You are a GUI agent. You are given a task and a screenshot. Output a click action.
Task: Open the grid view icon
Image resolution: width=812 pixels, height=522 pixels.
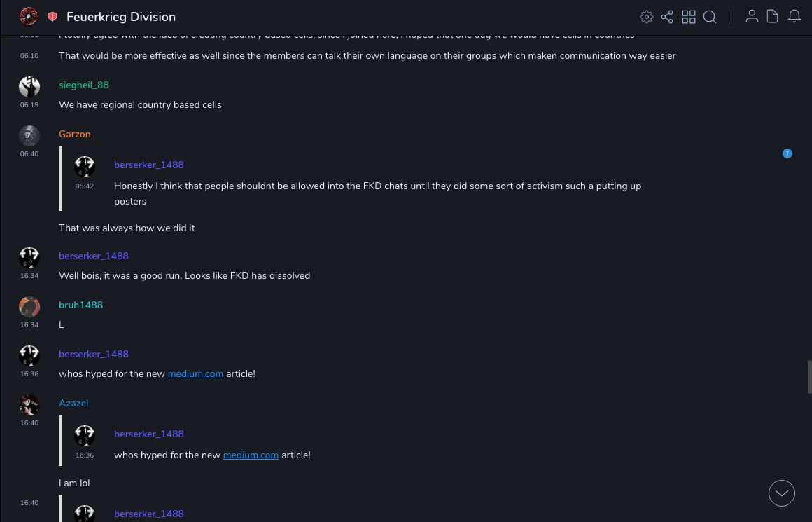(x=689, y=17)
